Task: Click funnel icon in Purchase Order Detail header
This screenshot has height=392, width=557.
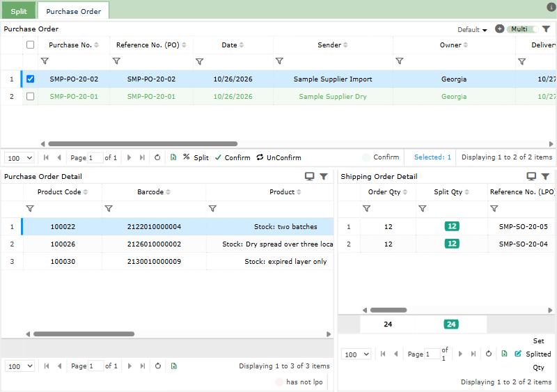Action: [x=324, y=176]
